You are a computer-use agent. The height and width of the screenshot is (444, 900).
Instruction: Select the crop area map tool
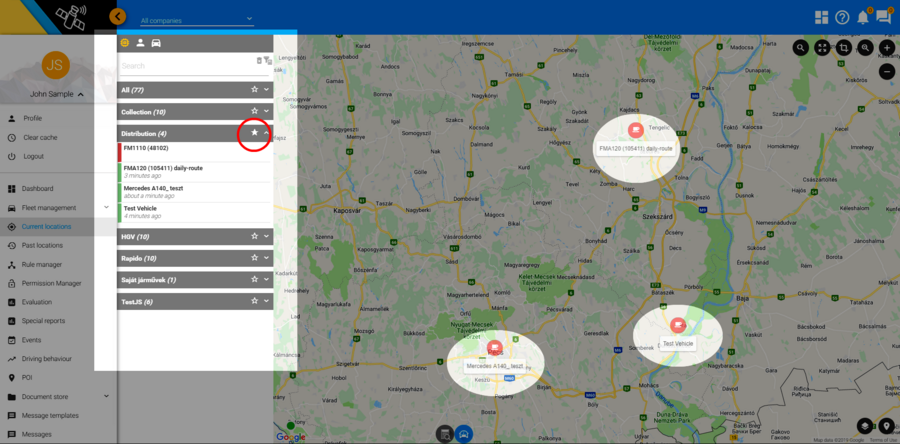point(844,48)
